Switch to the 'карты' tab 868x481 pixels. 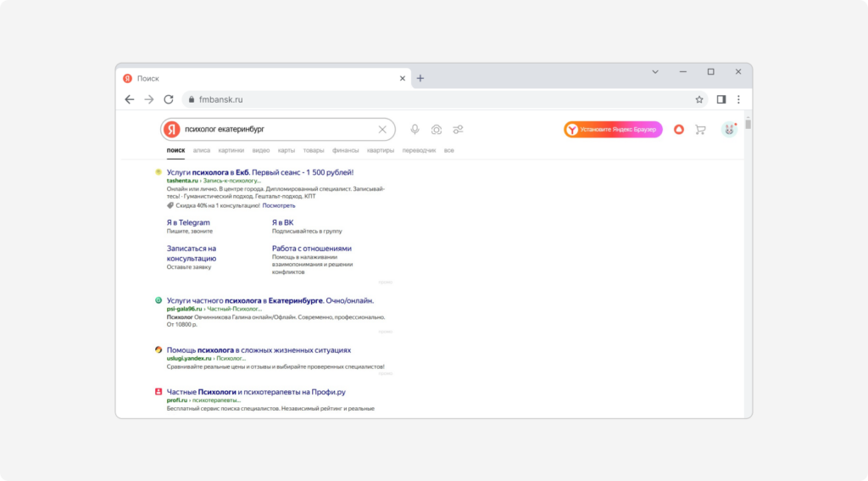point(287,150)
